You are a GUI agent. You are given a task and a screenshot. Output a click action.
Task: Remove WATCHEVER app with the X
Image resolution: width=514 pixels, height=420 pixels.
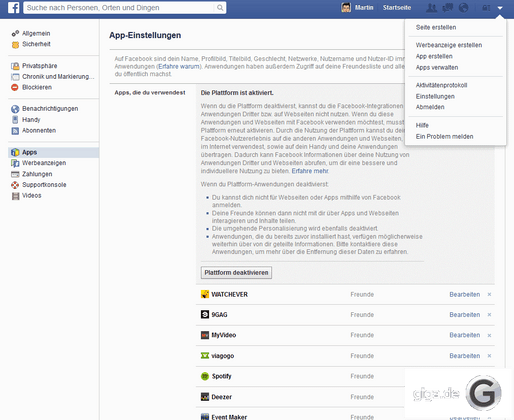point(489,294)
